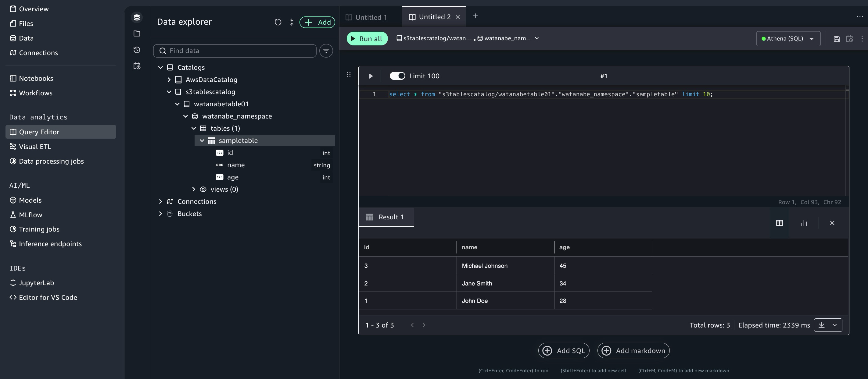Open Visual ETL in the sidebar
This screenshot has width=868, height=379.
click(35, 147)
